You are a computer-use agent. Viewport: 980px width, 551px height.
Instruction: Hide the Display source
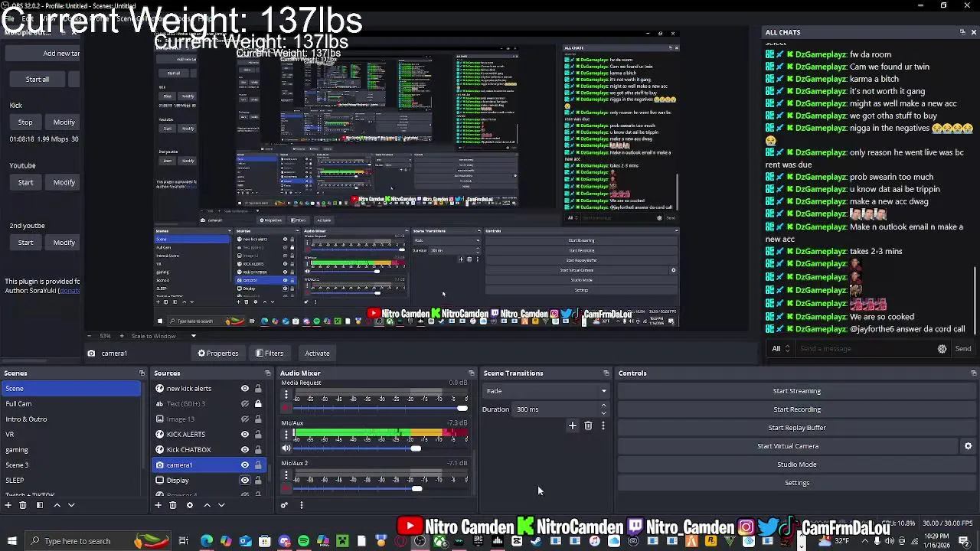pos(245,481)
